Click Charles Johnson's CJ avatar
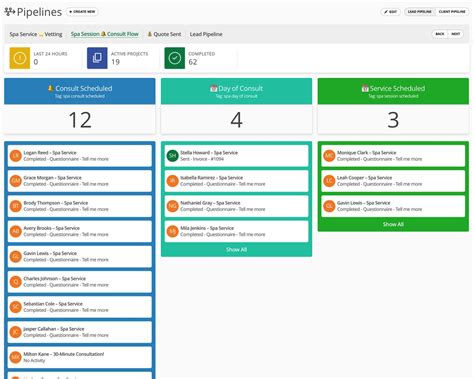This screenshot has height=379, width=474. 16,282
